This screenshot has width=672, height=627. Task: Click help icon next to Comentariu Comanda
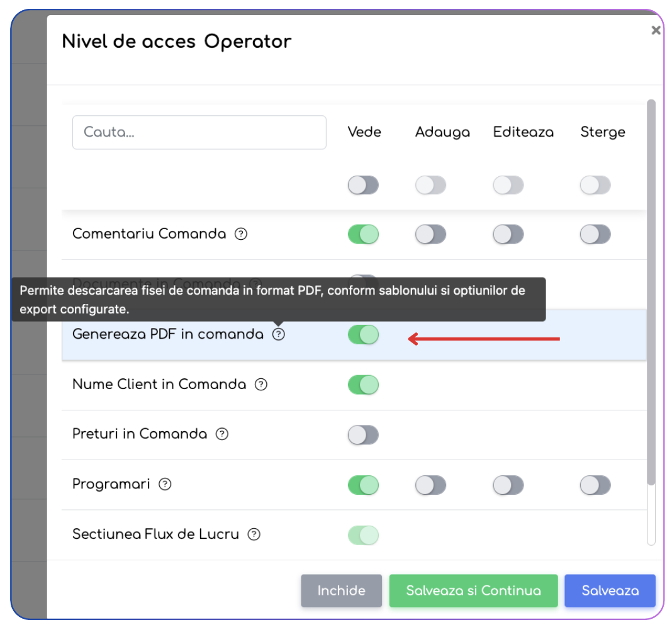(x=241, y=234)
